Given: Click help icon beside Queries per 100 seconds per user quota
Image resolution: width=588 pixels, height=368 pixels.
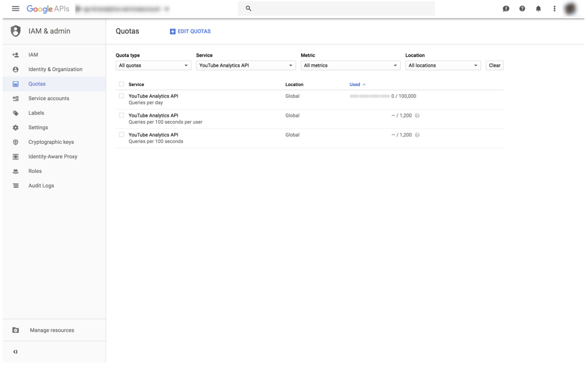Looking at the screenshot, I should point(417,116).
